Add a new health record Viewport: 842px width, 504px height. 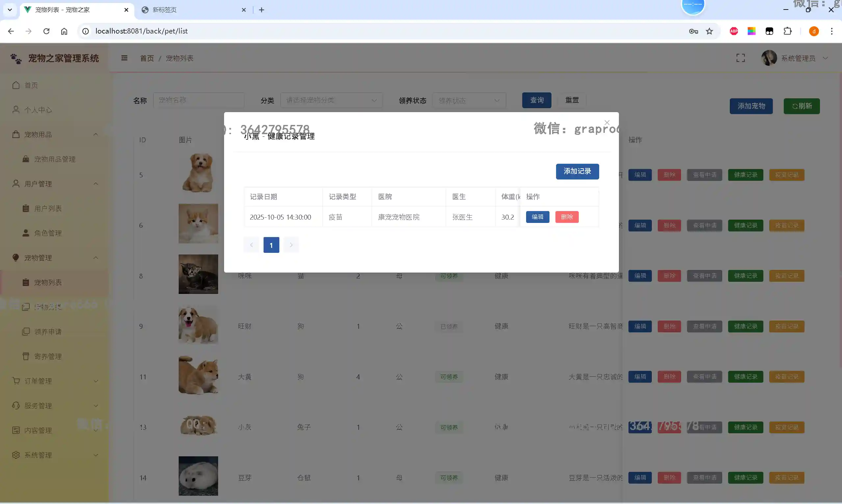click(x=577, y=171)
